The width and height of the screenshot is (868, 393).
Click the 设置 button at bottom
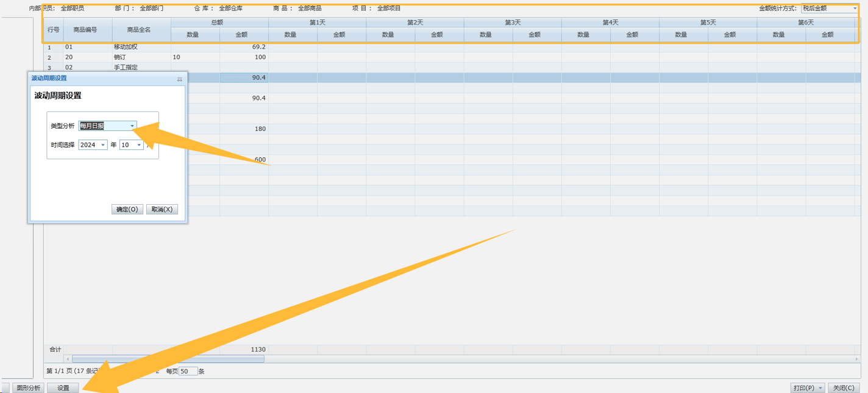[x=63, y=388]
